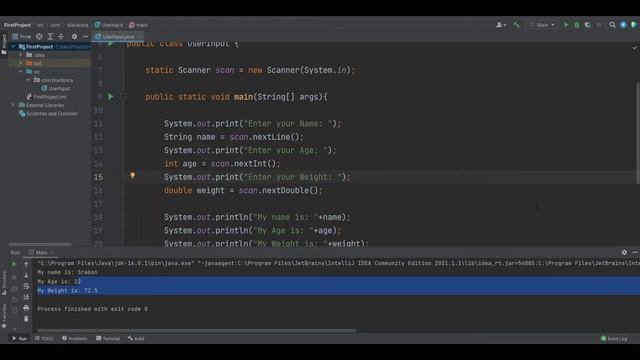
Task: Click the Run console horizontal scrollbar
Action: pos(196,330)
